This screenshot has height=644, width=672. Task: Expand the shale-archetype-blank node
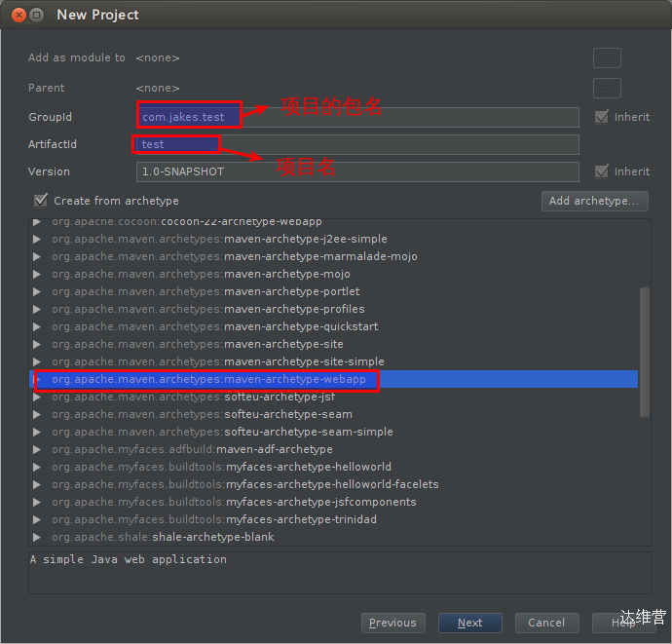click(37, 537)
